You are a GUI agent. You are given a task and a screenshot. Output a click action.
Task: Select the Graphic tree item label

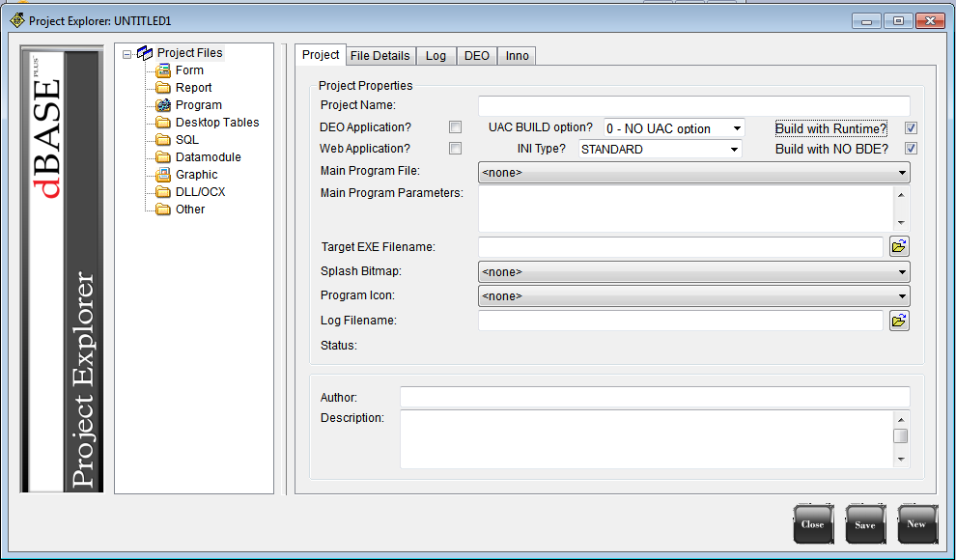(x=196, y=175)
